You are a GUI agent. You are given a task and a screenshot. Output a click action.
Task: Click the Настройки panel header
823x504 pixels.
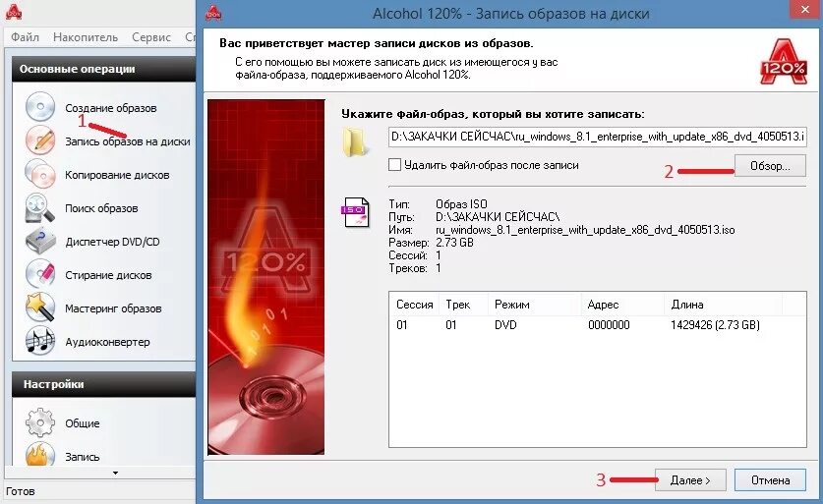(104, 384)
